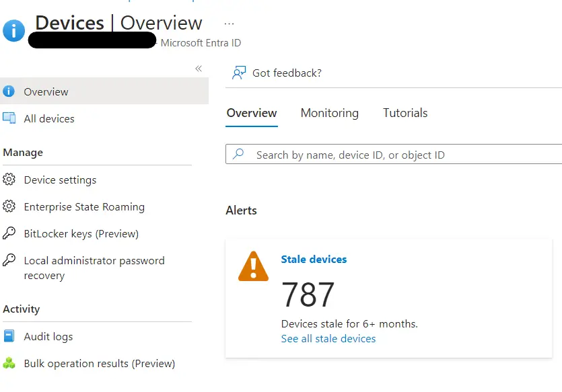Click the All devices icon
This screenshot has height=392, width=562.
(9, 118)
